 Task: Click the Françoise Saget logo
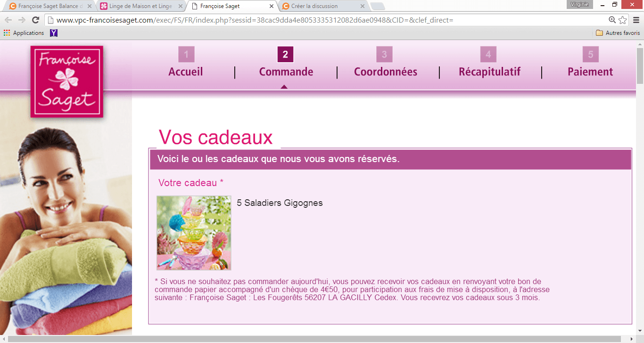(x=67, y=82)
